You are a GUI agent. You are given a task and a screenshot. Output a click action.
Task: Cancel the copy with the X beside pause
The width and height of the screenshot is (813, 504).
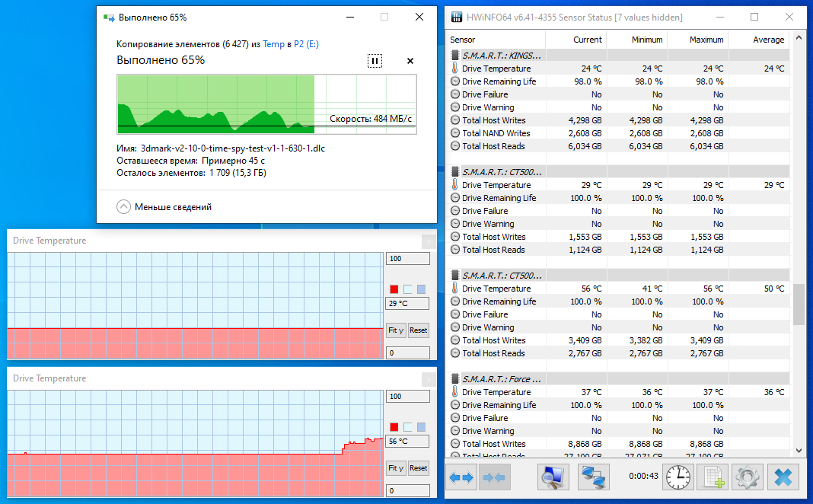[x=410, y=61]
